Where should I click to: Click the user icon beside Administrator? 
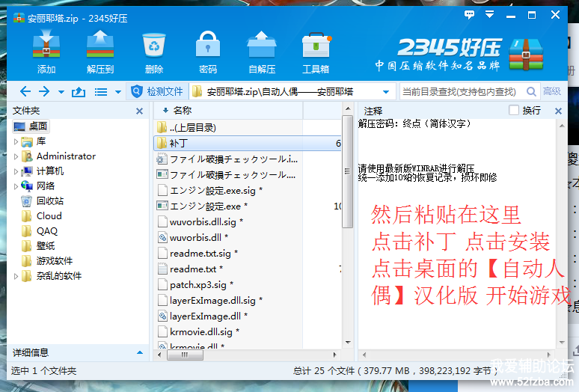27,156
